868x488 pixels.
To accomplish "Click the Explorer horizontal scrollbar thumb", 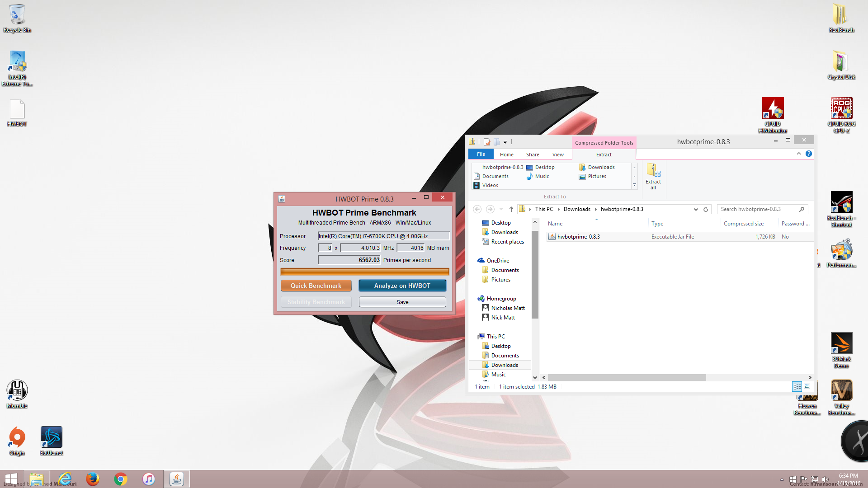I will [627, 377].
